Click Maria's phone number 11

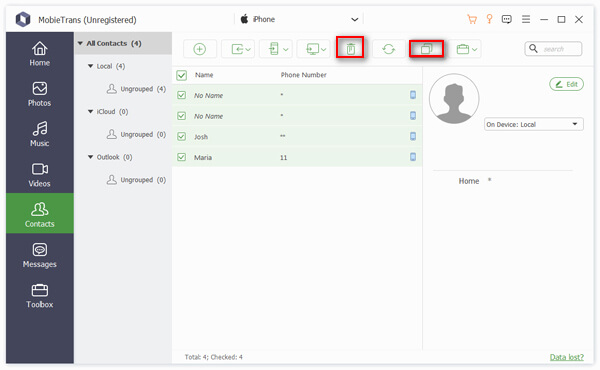[284, 157]
